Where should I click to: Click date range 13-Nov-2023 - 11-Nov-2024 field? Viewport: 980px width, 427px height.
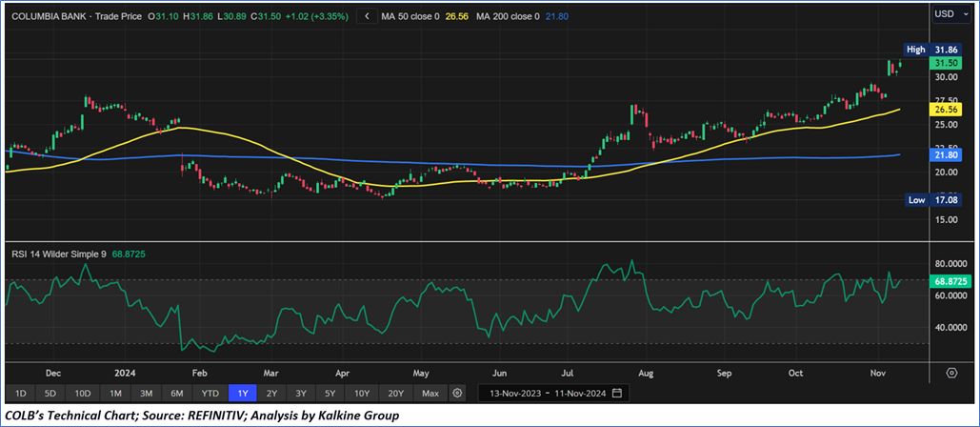pos(553,394)
